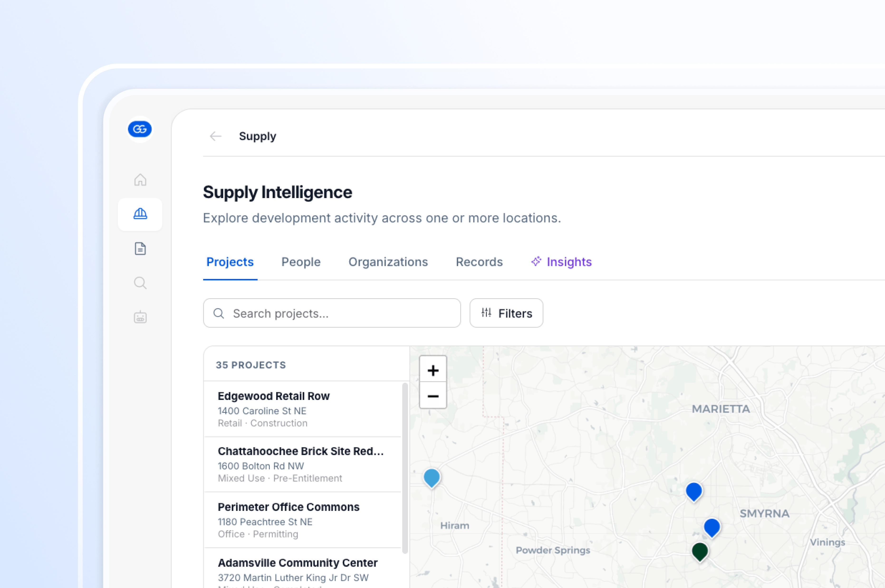Open the Adamsville Community Center project

(302, 568)
